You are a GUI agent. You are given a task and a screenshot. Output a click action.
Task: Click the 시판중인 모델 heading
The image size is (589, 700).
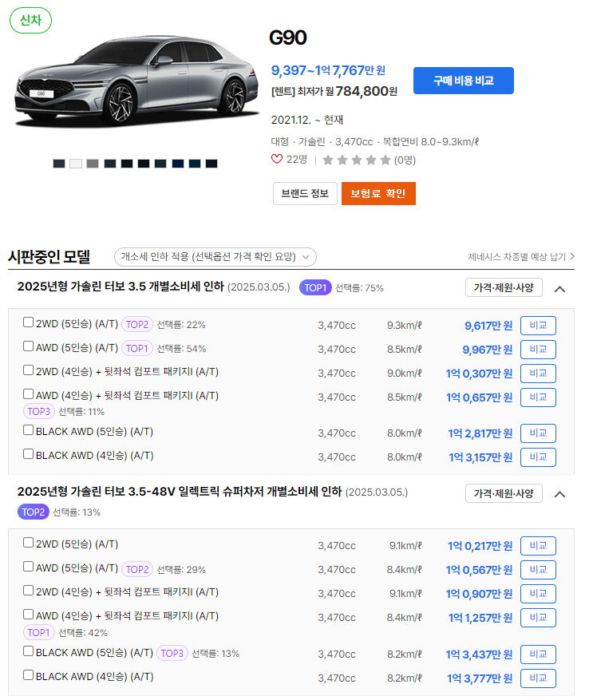tap(49, 257)
